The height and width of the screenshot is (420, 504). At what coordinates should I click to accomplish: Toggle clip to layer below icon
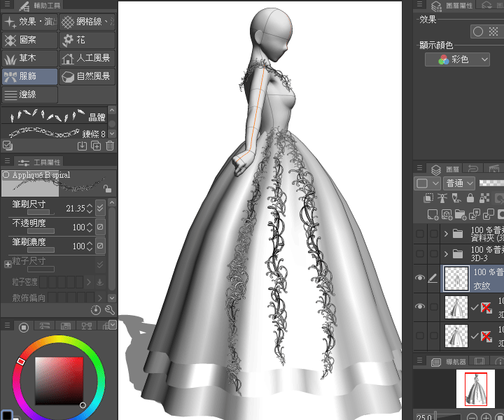tap(428, 198)
